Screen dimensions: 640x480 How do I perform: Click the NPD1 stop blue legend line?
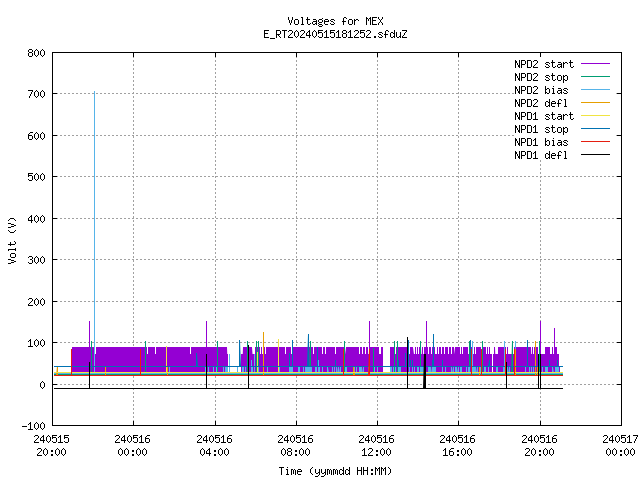coord(596,129)
